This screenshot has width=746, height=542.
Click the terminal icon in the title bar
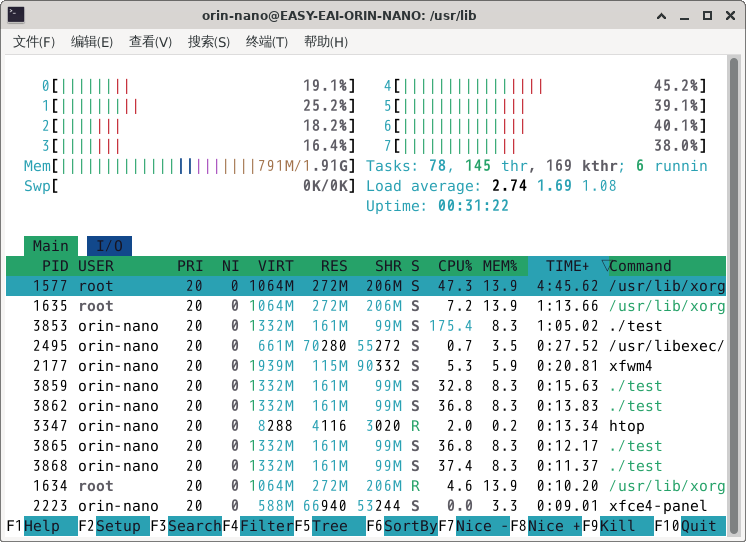pyautogui.click(x=16, y=15)
